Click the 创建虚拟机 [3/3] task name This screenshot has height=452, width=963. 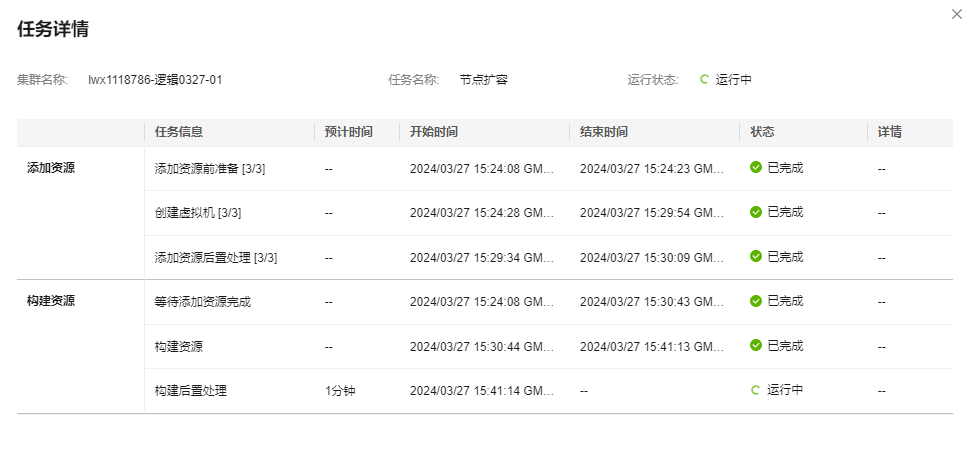tap(198, 213)
